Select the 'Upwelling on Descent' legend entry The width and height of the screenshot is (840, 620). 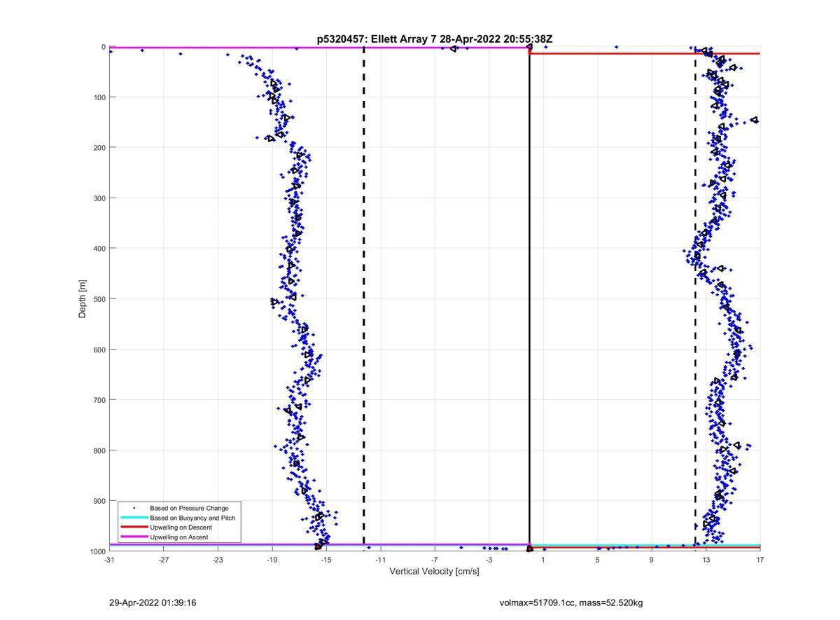(181, 528)
